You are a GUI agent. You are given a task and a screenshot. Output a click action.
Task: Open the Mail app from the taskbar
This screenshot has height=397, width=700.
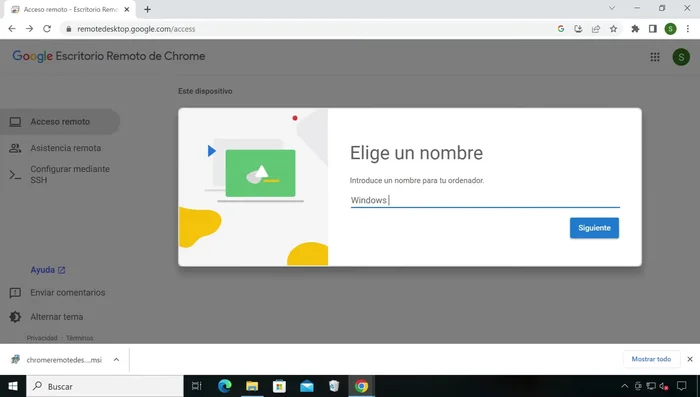pos(307,386)
